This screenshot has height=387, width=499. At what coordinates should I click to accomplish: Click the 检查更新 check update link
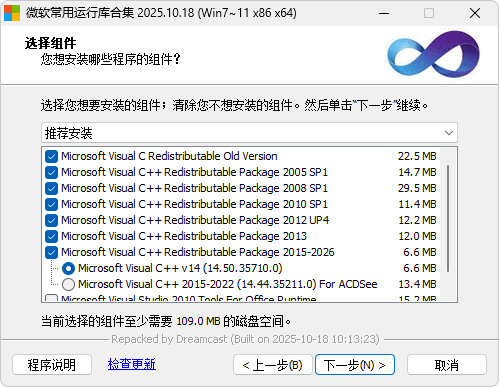click(x=132, y=364)
